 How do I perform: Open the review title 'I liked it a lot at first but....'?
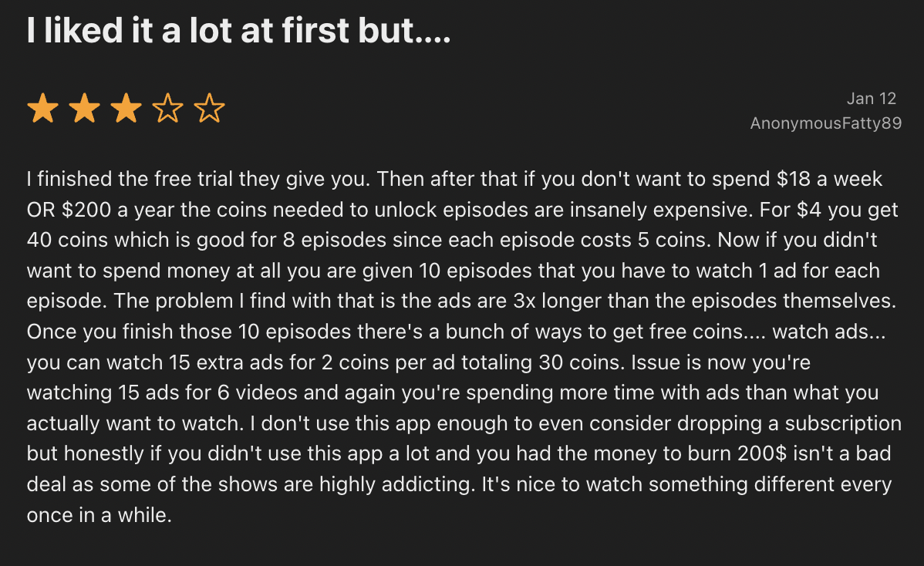pyautogui.click(x=238, y=30)
